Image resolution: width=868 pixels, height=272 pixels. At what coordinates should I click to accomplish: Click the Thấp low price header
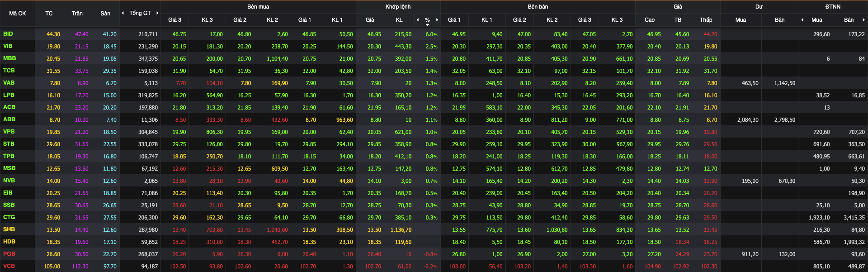pos(706,20)
